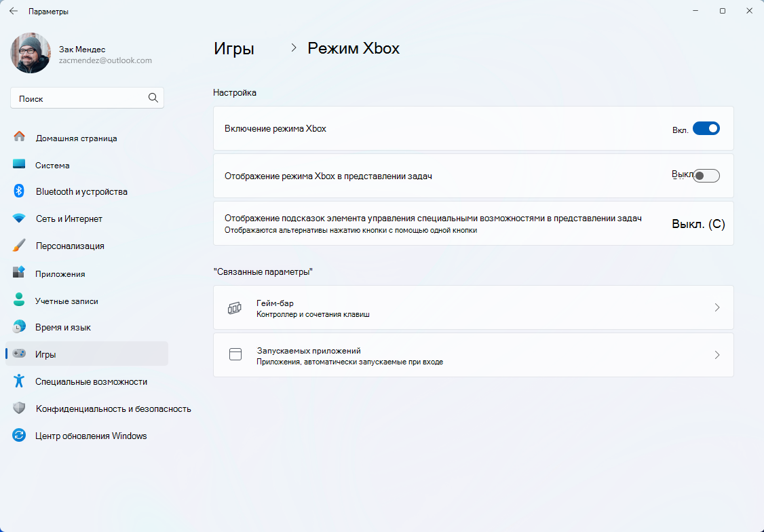Select Система in sidebar

click(x=87, y=165)
